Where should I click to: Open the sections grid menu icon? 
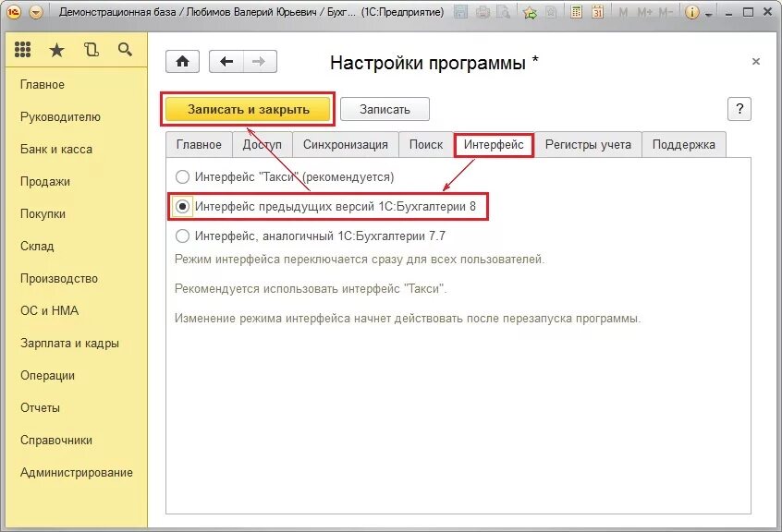pos(22,49)
